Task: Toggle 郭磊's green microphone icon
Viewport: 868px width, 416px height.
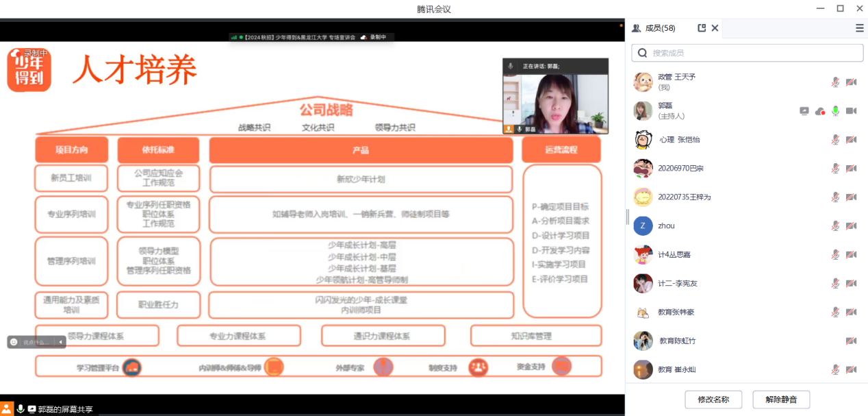Action: [835, 111]
